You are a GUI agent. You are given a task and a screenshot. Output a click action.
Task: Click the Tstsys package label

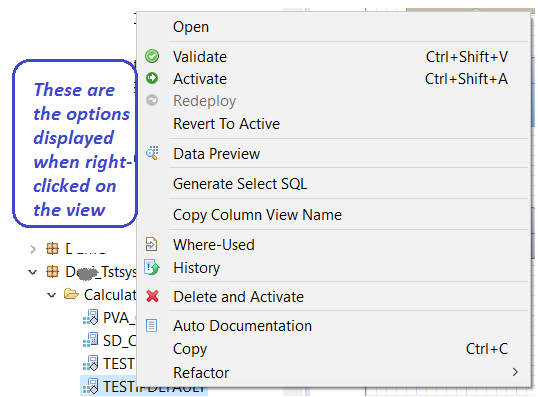coord(101,272)
